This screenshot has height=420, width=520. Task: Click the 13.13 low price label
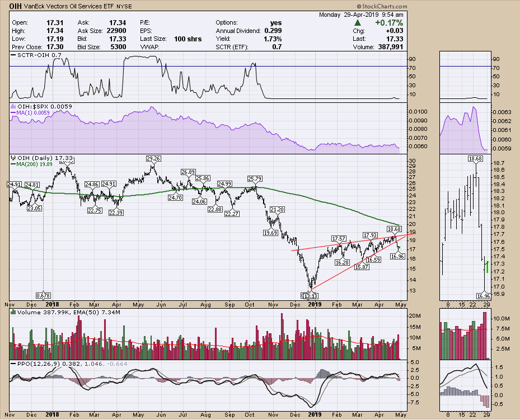click(311, 296)
